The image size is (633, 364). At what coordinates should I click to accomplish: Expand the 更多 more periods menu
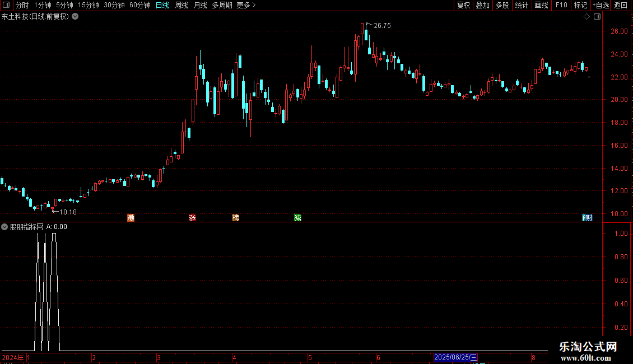(246, 5)
